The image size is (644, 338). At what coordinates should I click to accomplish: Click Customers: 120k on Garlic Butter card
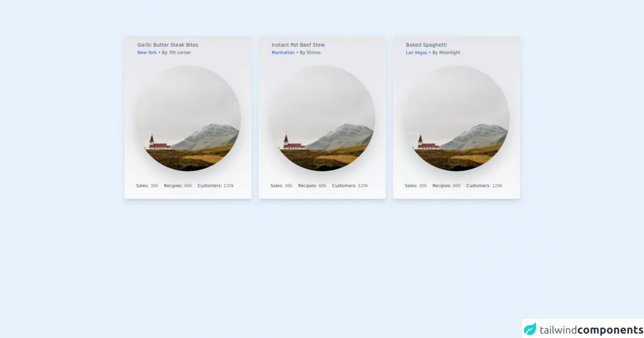point(216,186)
